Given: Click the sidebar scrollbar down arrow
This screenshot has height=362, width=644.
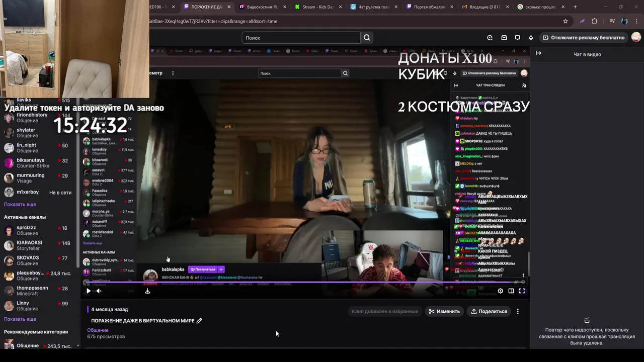Looking at the screenshot, I should coord(77,346).
